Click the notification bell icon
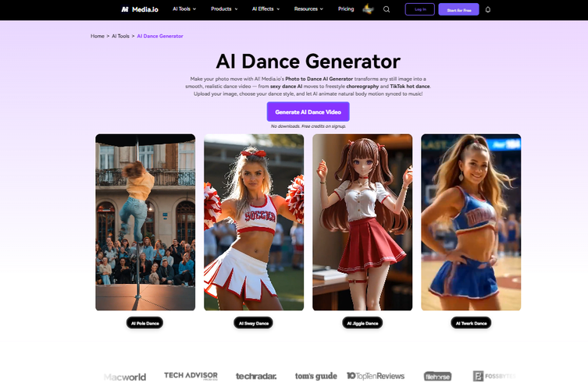The image size is (588, 390). coord(488,9)
